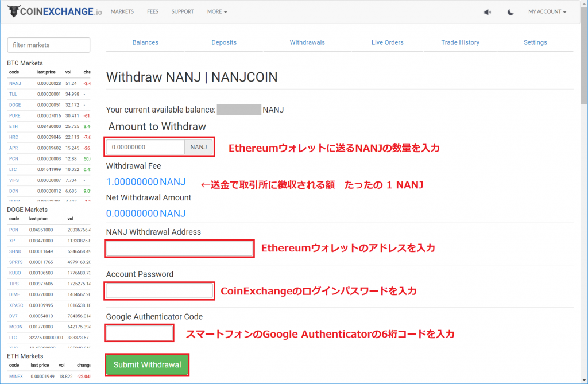The width and height of the screenshot is (588, 384).
Task: Open the SUPPORT page
Action: [x=183, y=11]
